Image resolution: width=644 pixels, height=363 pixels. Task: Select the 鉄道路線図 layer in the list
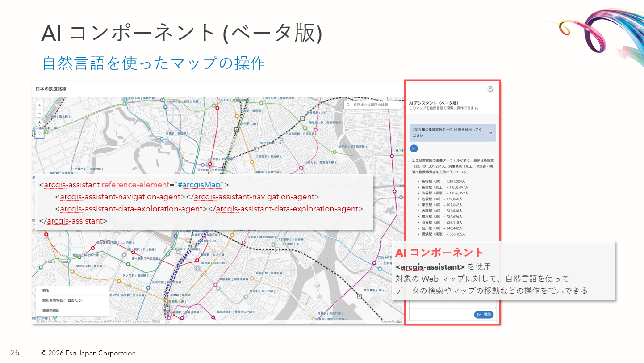72,310
